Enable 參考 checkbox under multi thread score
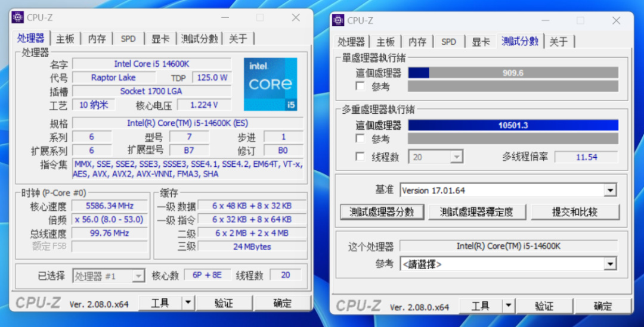The image size is (644, 327). click(x=360, y=139)
